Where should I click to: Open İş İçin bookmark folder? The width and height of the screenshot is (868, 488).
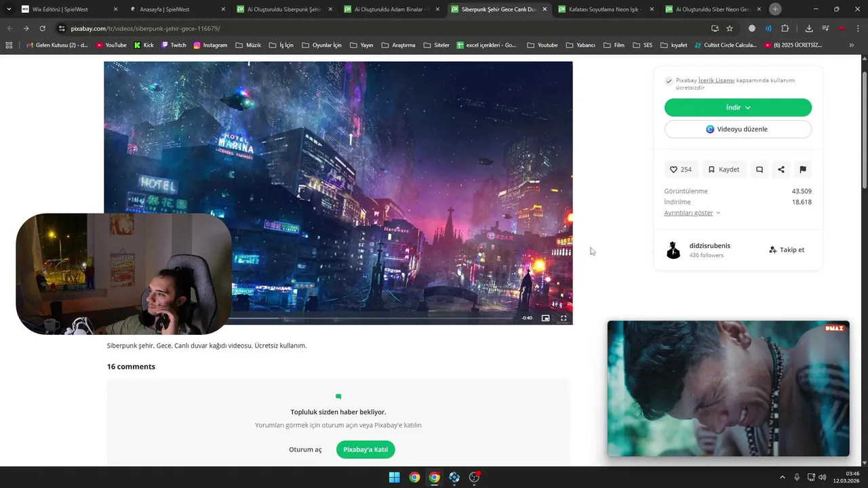[281, 45]
